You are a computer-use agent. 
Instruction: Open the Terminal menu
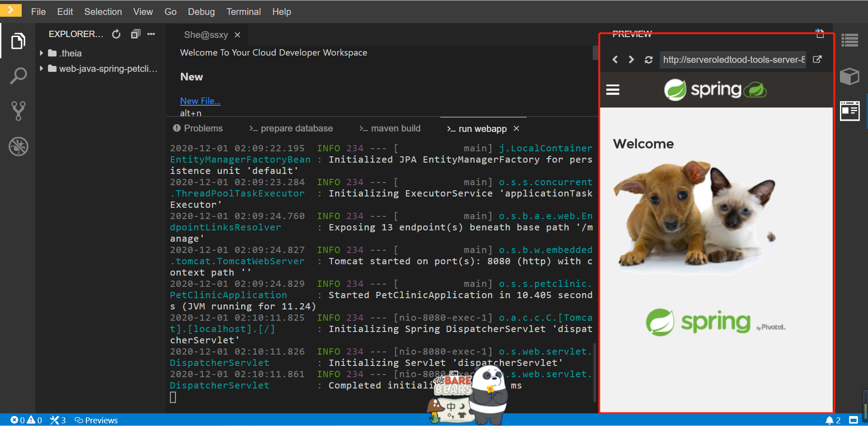tap(244, 12)
